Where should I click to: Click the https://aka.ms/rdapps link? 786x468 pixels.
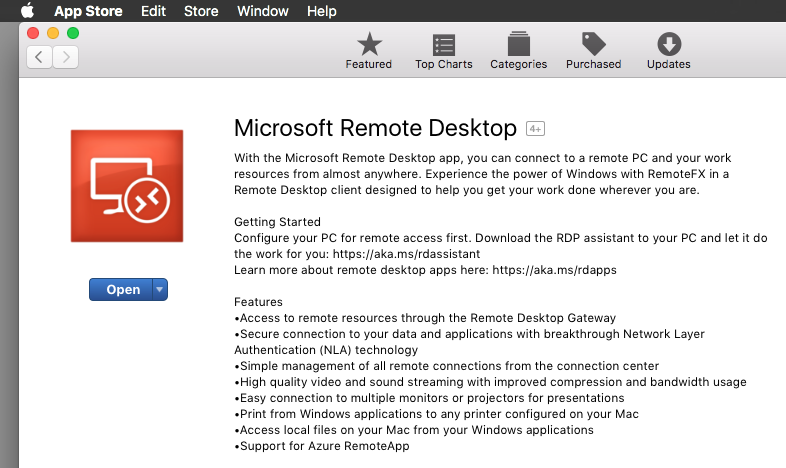pos(554,270)
